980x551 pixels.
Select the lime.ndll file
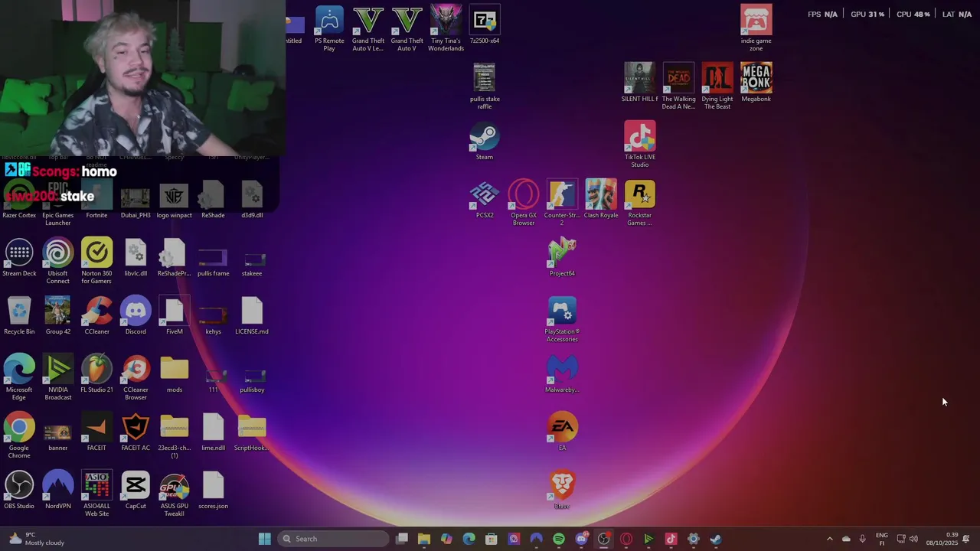pyautogui.click(x=213, y=432)
